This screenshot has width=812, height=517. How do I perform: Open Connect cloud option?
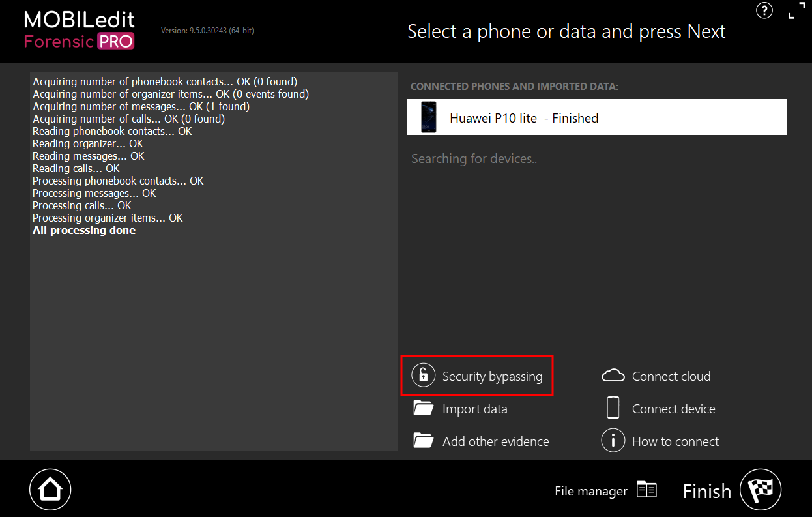pyautogui.click(x=671, y=376)
